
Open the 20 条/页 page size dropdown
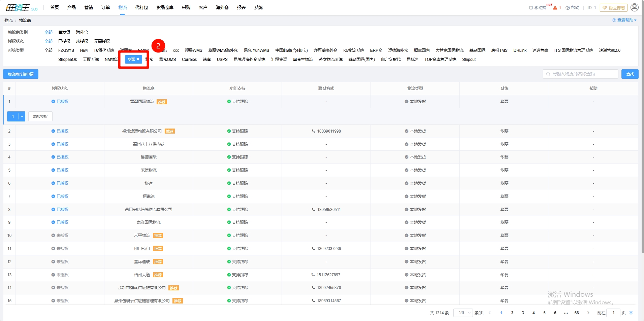pyautogui.click(x=463, y=313)
